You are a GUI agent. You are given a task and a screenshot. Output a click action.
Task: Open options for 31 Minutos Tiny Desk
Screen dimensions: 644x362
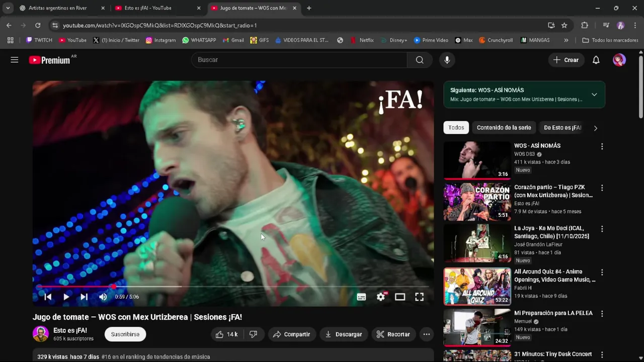click(602, 355)
